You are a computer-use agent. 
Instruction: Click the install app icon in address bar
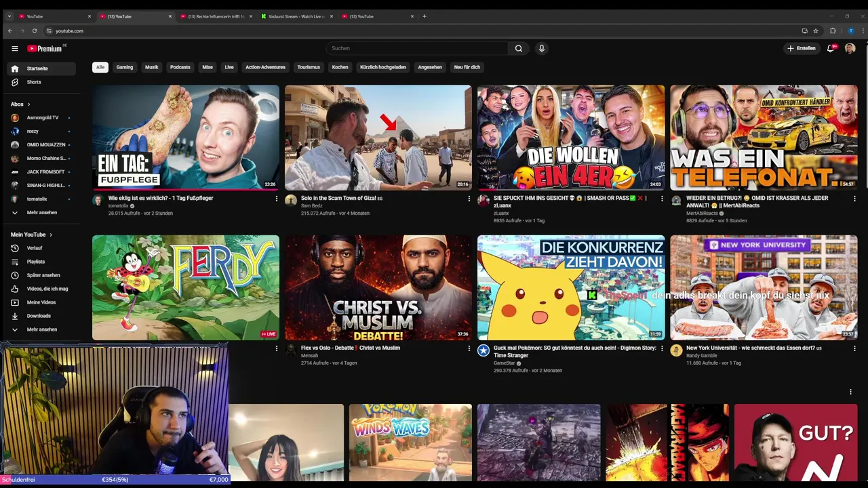coord(804,30)
